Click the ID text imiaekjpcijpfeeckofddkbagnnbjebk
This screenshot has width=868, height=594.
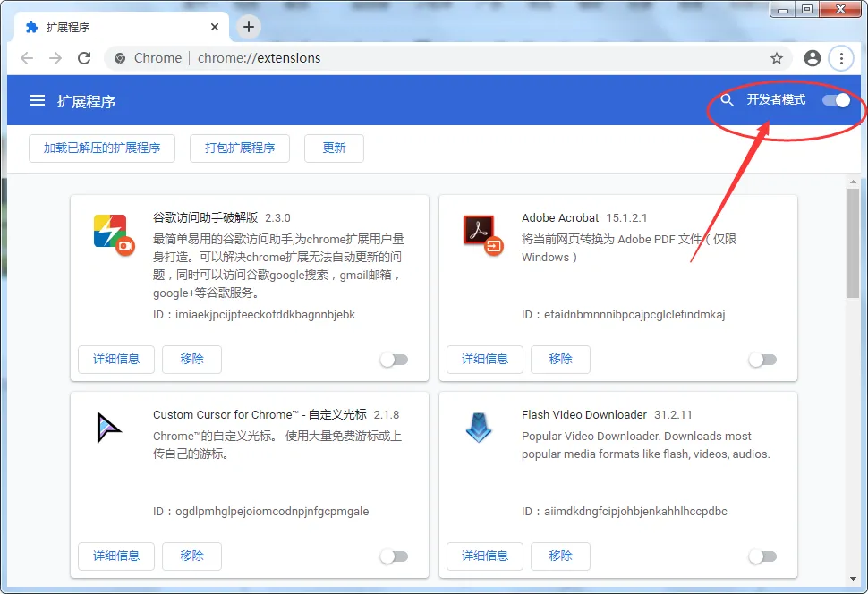pos(265,315)
